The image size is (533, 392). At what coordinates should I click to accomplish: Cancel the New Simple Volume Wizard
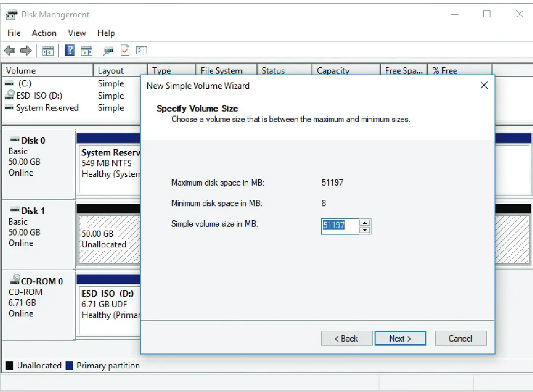coord(460,338)
